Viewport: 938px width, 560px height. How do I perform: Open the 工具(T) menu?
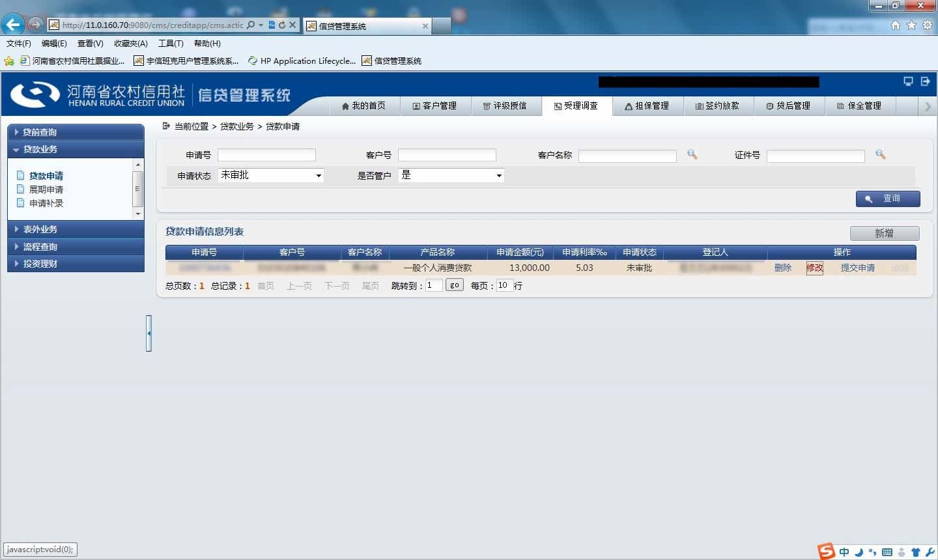click(x=171, y=44)
